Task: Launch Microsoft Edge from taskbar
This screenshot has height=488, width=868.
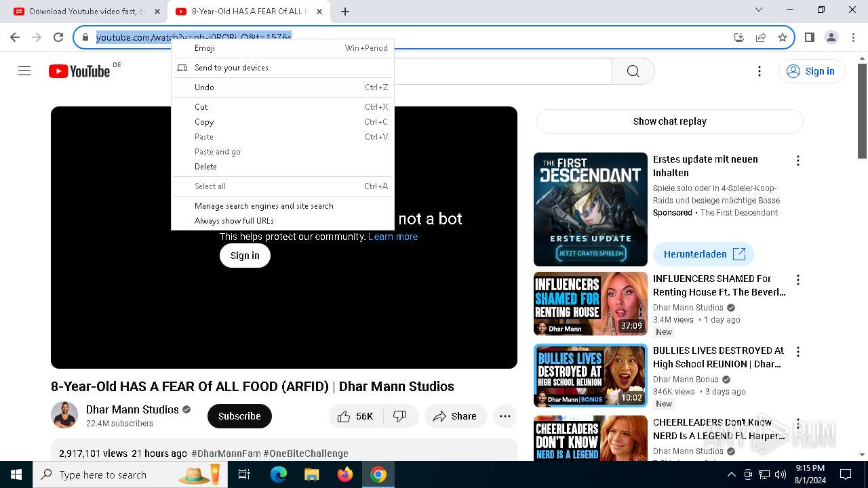Action: click(x=279, y=474)
